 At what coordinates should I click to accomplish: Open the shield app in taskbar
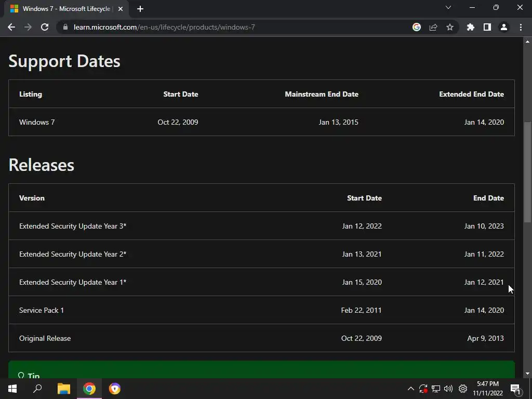(115, 389)
